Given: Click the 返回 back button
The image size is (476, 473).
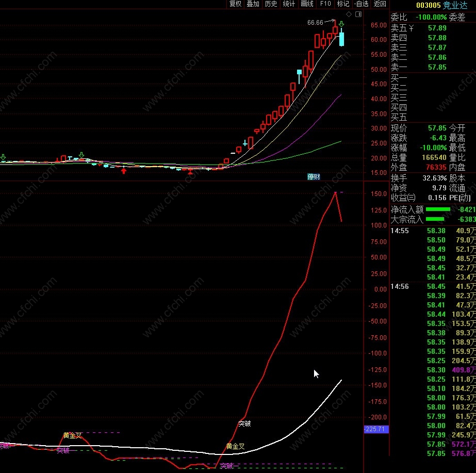Looking at the screenshot, I should point(380,4).
